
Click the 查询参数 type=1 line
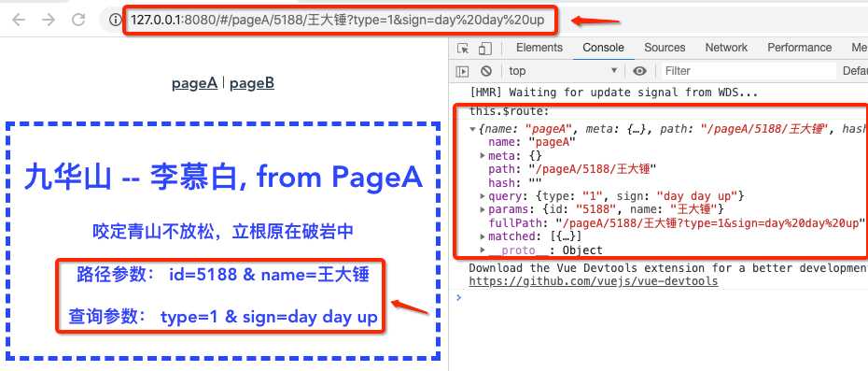223,317
